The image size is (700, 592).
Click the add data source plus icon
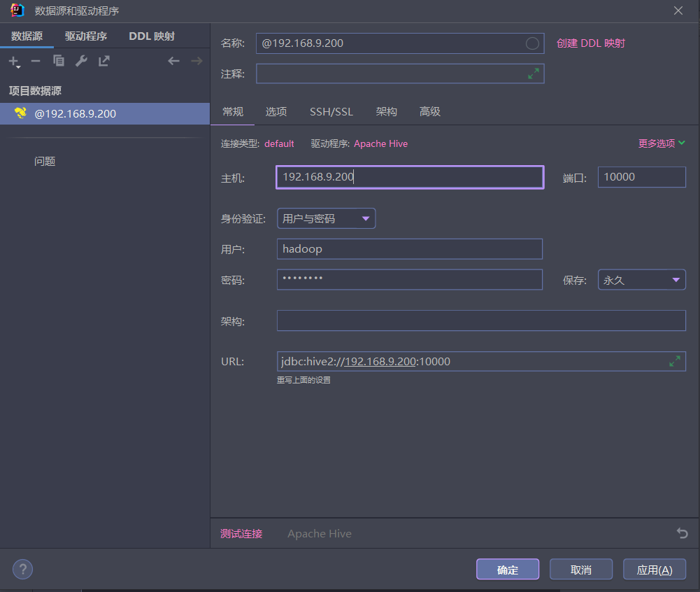point(14,61)
